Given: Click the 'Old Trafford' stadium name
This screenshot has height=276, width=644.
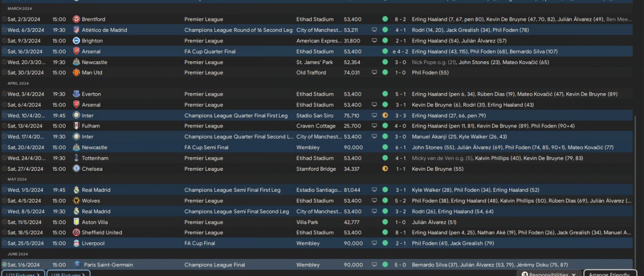Looking at the screenshot, I should pos(311,73).
